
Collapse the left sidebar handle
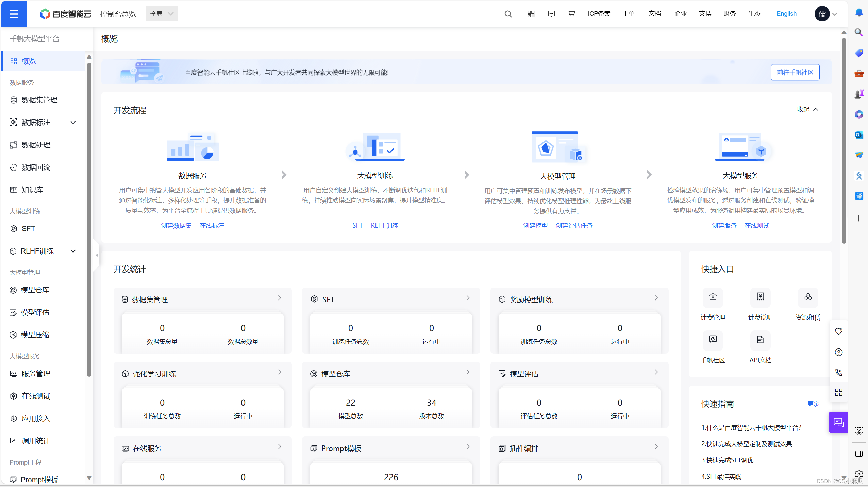[97, 255]
